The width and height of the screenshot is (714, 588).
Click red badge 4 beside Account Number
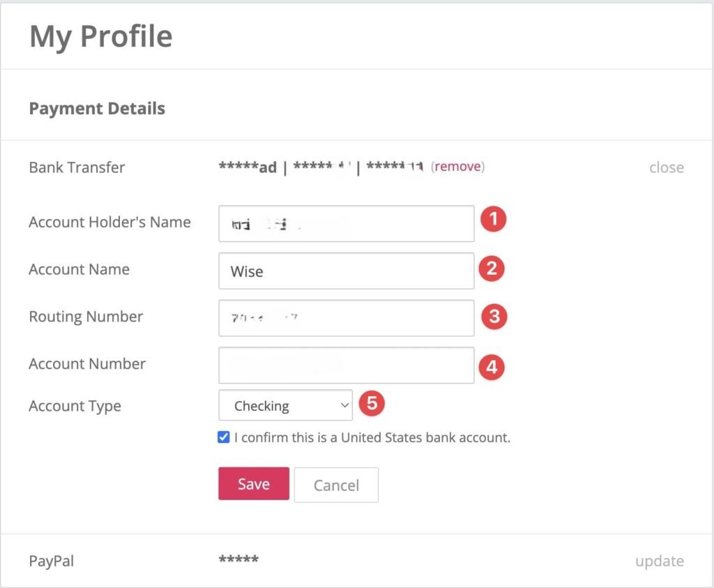(492, 368)
